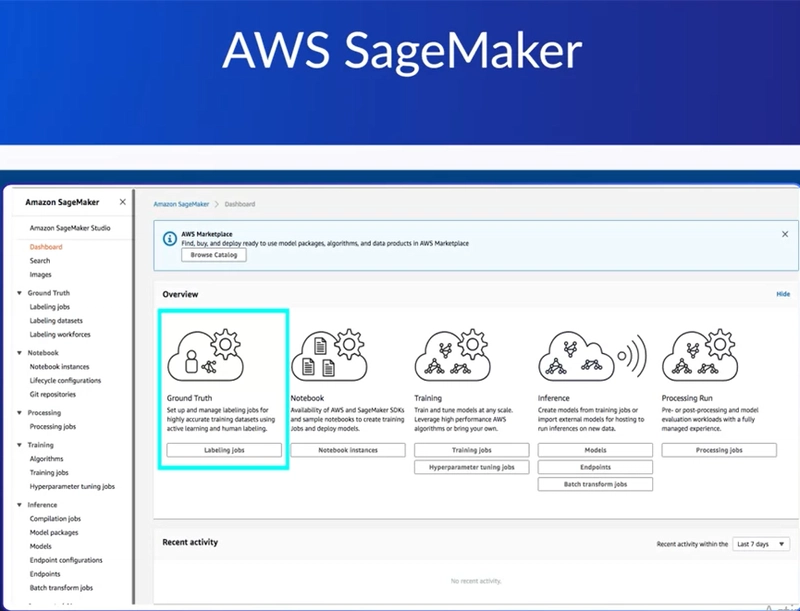Viewport: 800px width, 611px height.
Task: Click the Processing Run cloud icon
Action: [x=700, y=355]
